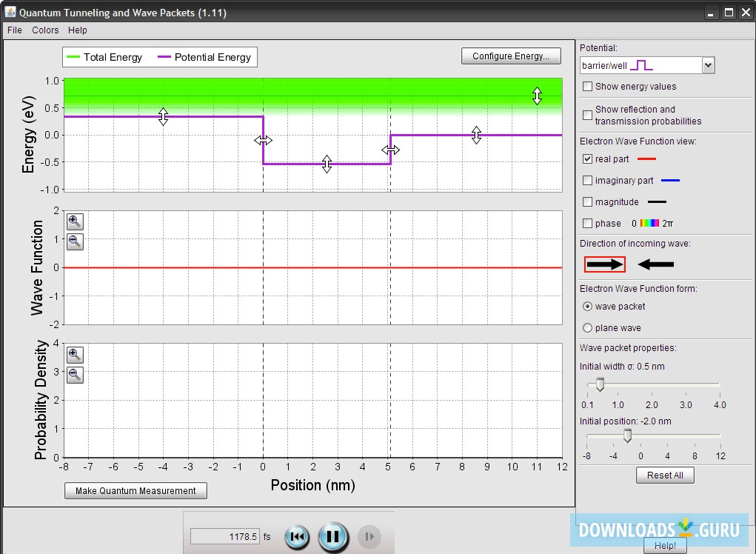The height and width of the screenshot is (554, 756).
Task: Enable the magnitude view checkbox
Action: tap(587, 202)
